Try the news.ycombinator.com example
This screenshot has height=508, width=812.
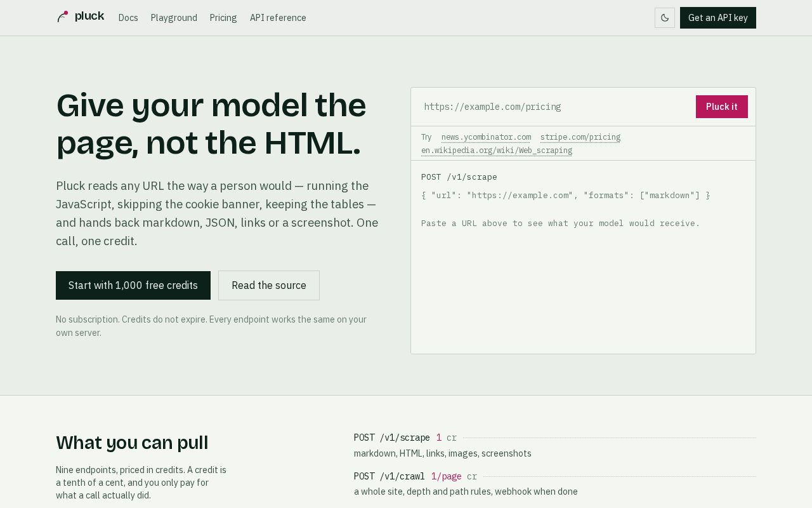[x=486, y=137]
